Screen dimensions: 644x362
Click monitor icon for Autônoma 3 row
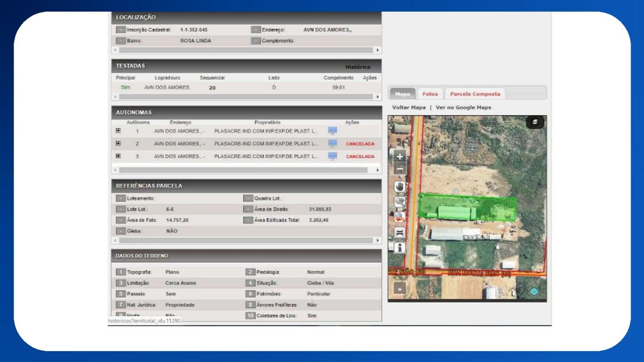333,156
